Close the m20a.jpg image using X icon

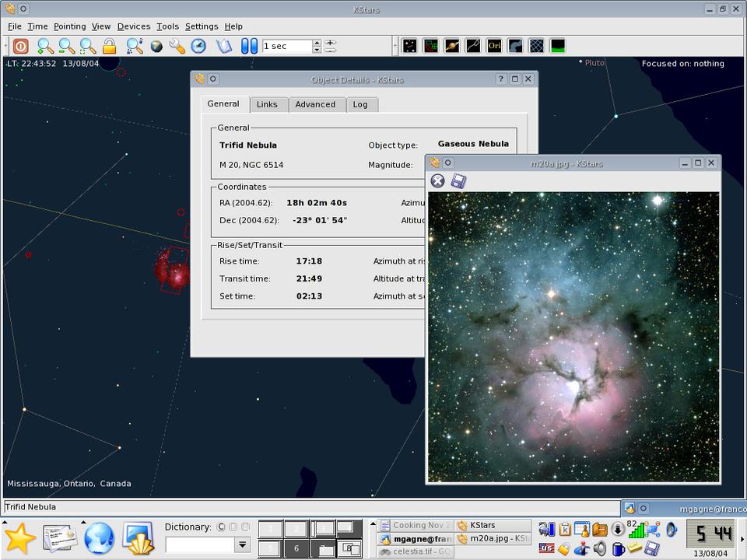click(438, 181)
